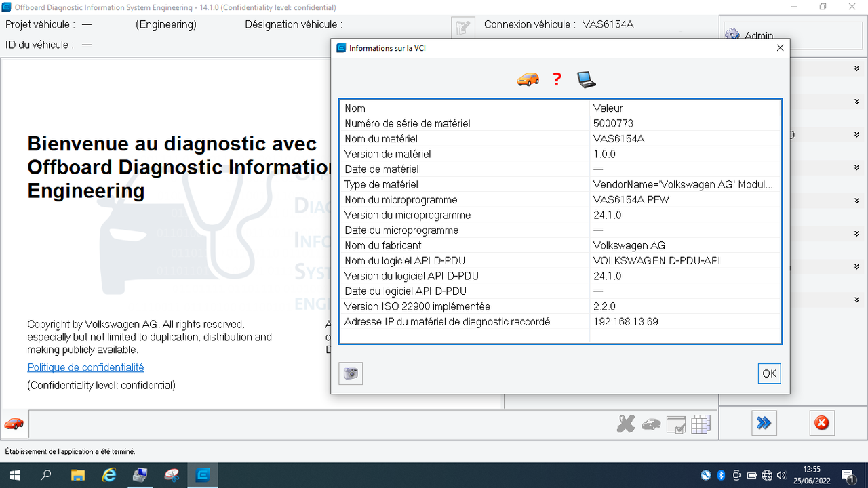
Task: Expand the topmost collapsed panel under Admin
Action: [856, 68]
